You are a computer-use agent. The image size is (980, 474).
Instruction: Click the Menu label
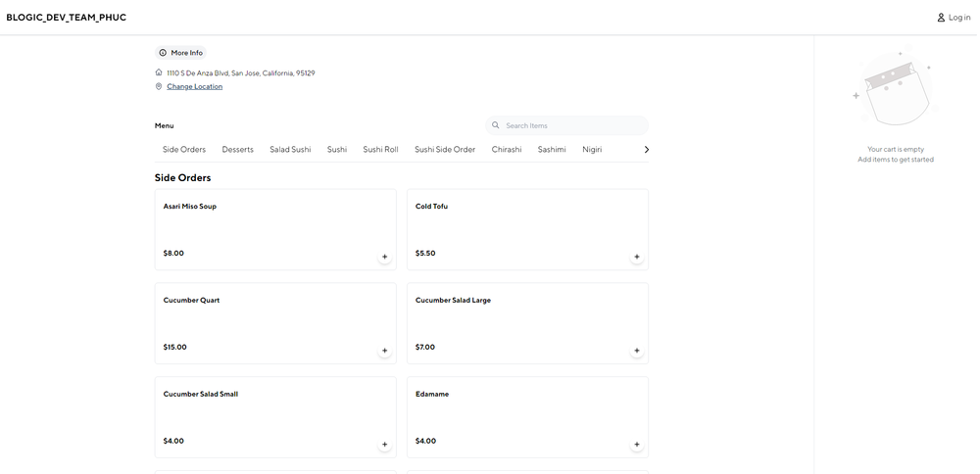[x=165, y=125]
